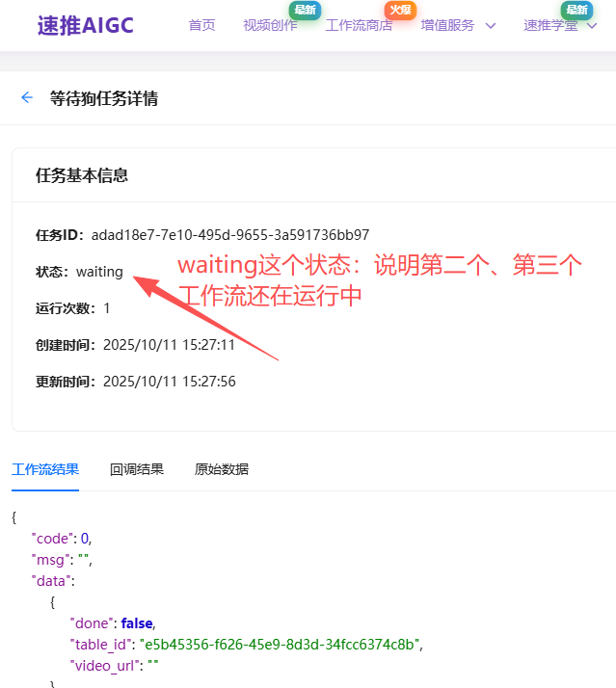The width and height of the screenshot is (616, 688).
Task: Click the 任务ID label
Action: [59, 235]
